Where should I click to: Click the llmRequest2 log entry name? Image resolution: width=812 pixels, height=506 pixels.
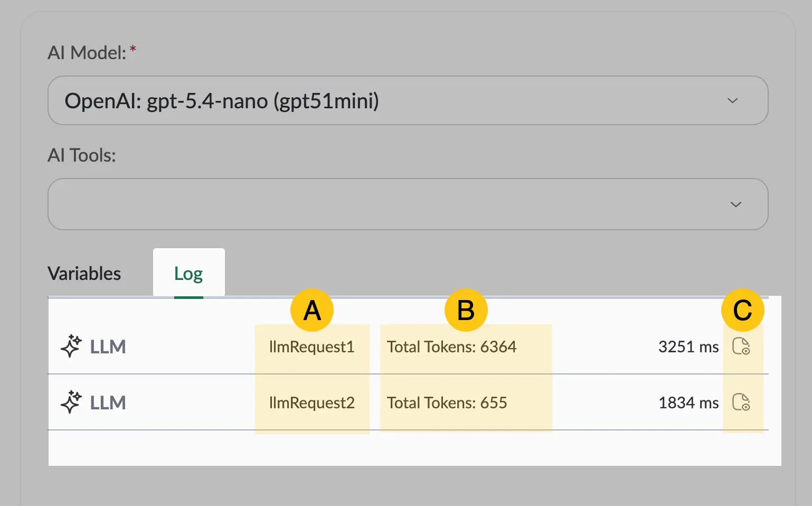click(311, 403)
